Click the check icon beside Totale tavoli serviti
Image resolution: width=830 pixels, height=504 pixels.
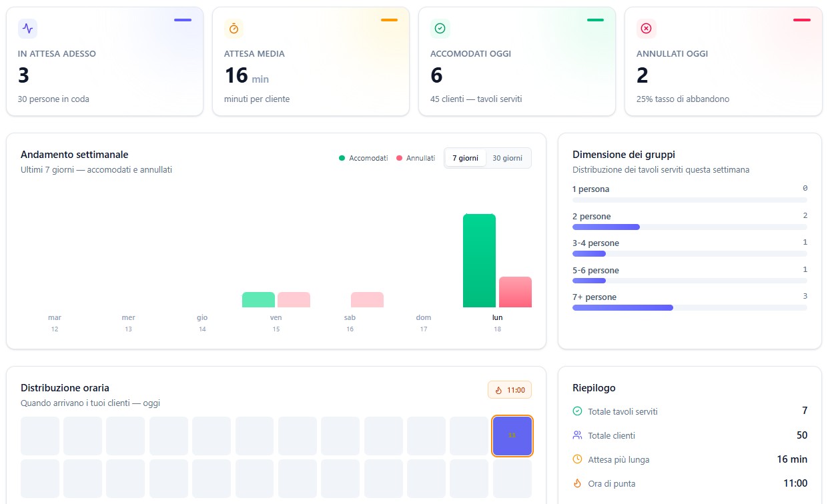(x=577, y=411)
